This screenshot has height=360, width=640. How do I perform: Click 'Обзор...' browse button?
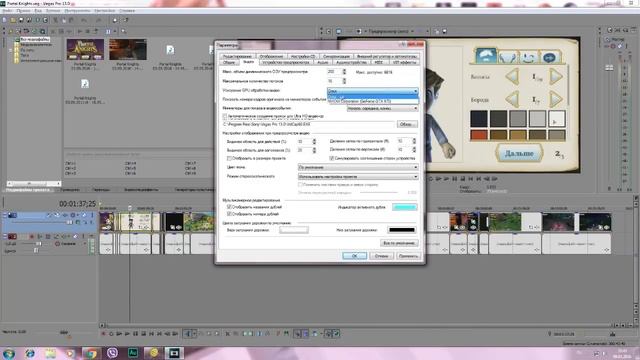tap(407, 124)
